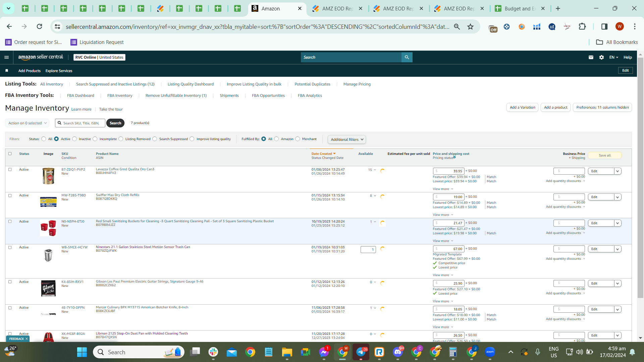644x362 pixels.
Task: Open the tab search chevron button
Action: click(8, 8)
